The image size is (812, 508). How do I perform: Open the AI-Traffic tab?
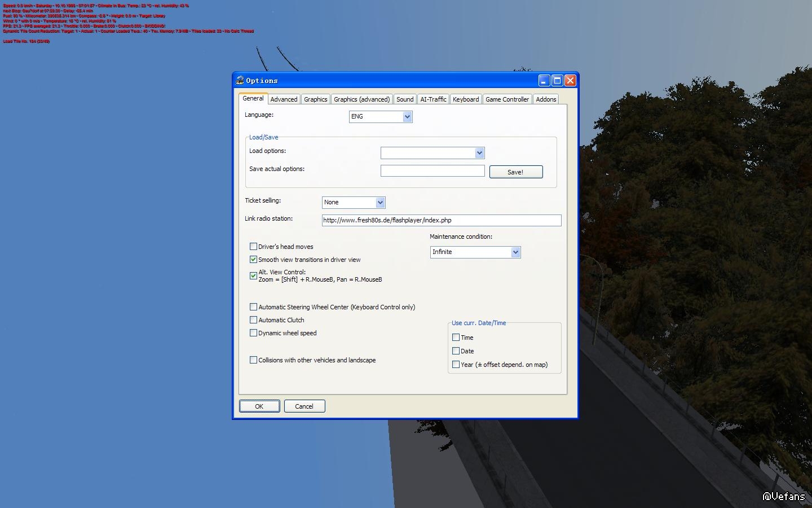433,99
